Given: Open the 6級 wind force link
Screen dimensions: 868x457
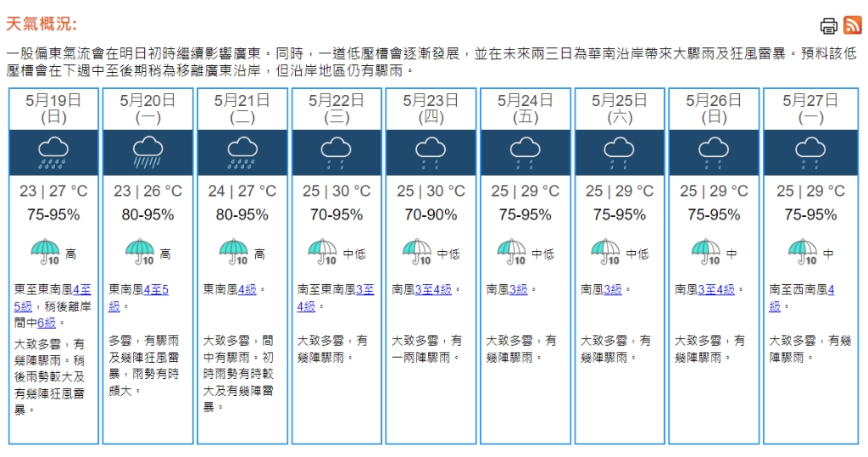Looking at the screenshot, I should point(47,323).
